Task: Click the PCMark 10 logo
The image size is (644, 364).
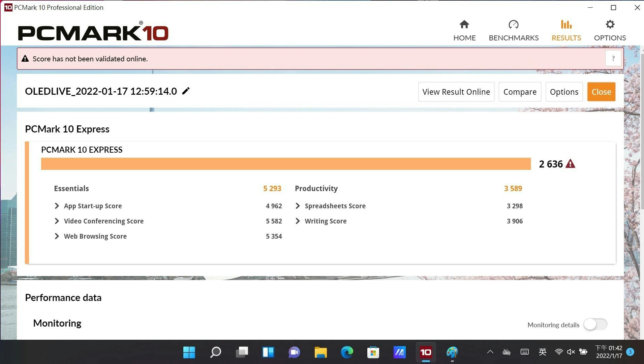Action: (93, 31)
